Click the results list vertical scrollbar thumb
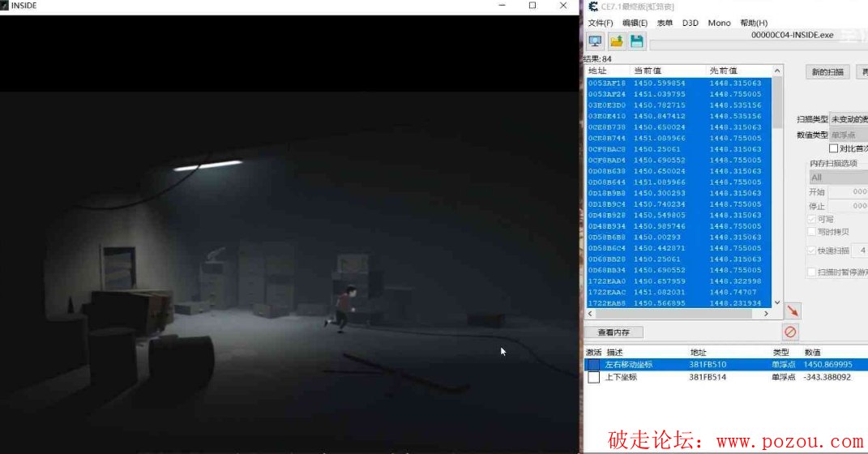The image size is (868, 454). click(777, 102)
